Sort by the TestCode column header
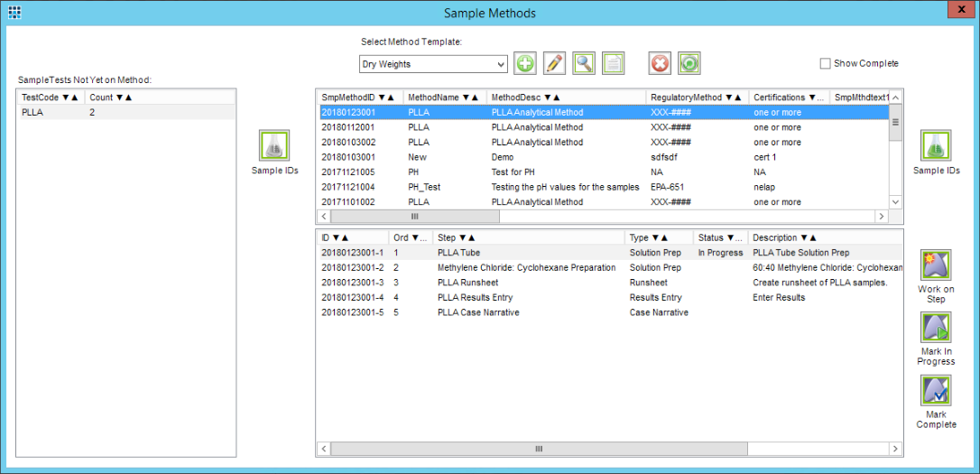The image size is (980, 474). point(51,97)
